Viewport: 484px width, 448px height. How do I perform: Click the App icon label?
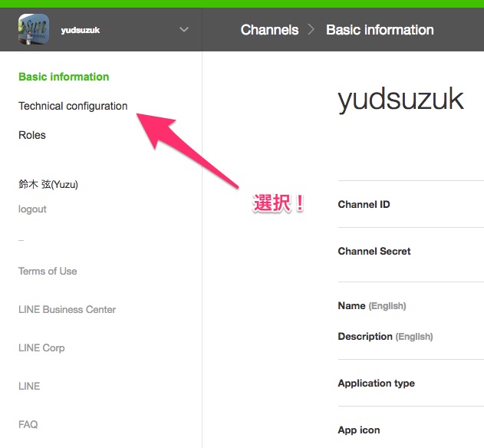[359, 430]
